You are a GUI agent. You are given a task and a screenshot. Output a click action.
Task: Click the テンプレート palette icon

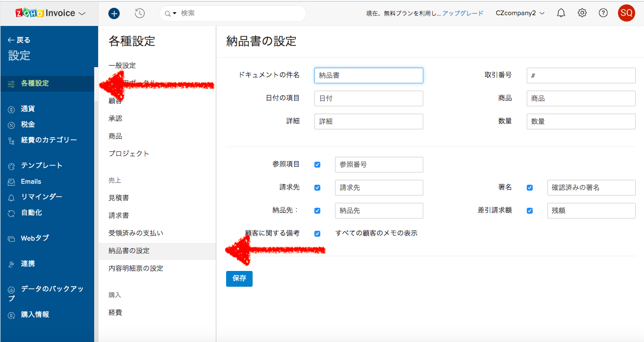pyautogui.click(x=11, y=166)
